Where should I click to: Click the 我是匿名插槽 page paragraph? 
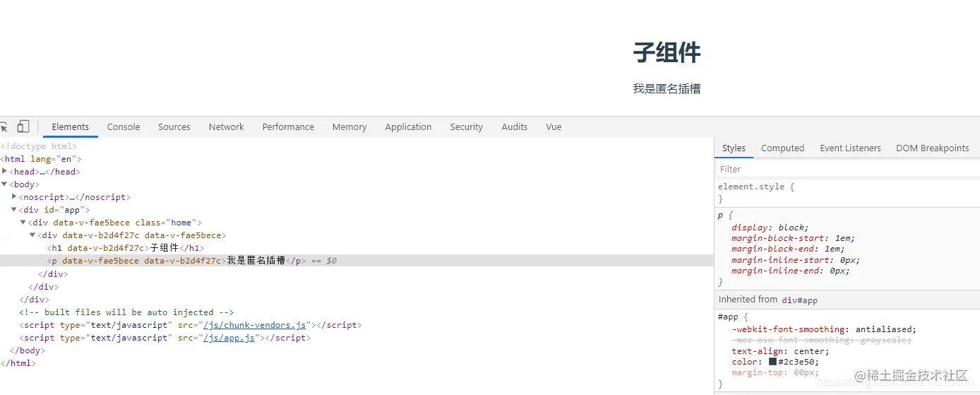coord(667,89)
